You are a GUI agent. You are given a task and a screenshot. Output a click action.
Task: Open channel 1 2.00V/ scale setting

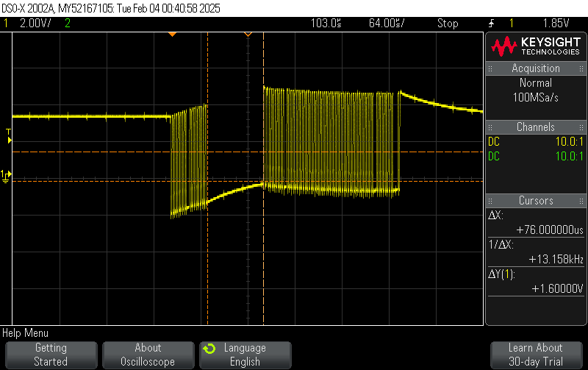(x=34, y=23)
